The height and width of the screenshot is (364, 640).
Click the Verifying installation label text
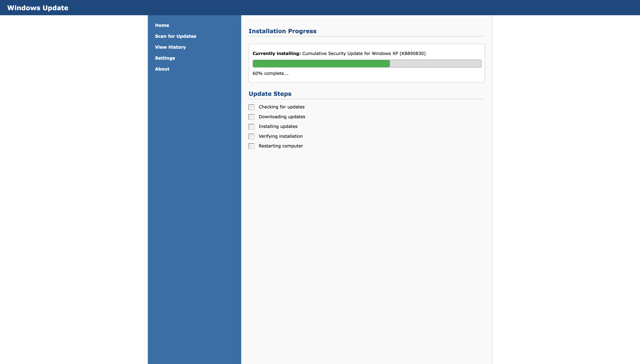click(x=280, y=136)
